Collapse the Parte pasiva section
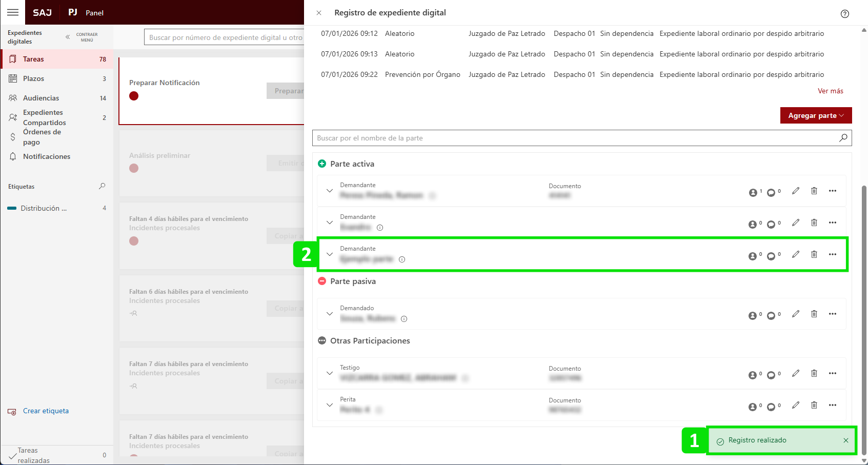The height and width of the screenshot is (465, 868). point(322,281)
